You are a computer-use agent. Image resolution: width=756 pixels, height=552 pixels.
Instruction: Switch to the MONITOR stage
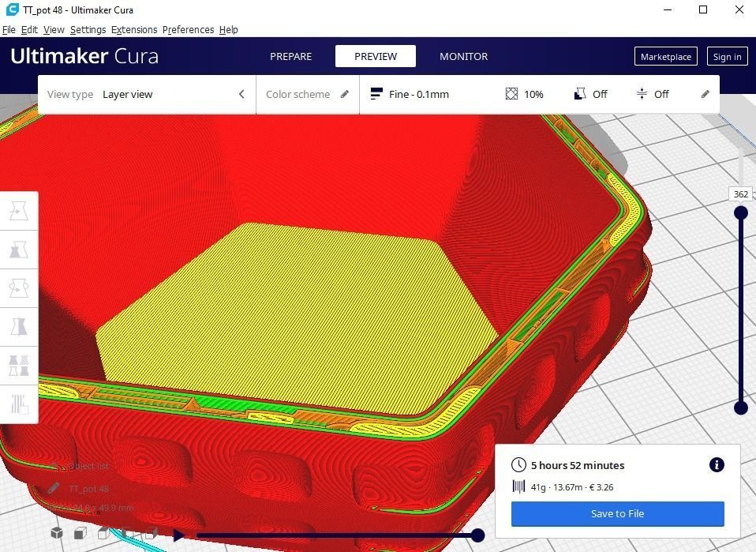tap(463, 56)
